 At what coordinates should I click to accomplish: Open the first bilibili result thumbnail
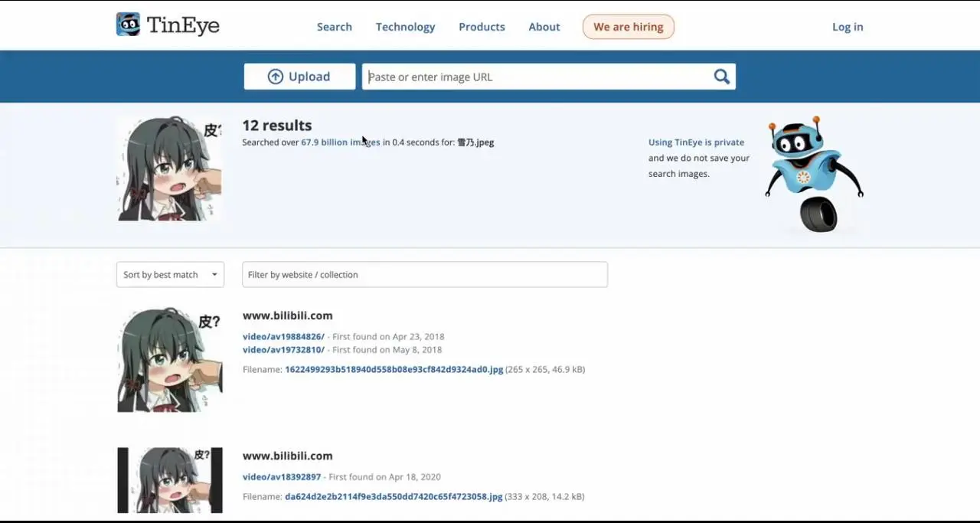point(170,360)
